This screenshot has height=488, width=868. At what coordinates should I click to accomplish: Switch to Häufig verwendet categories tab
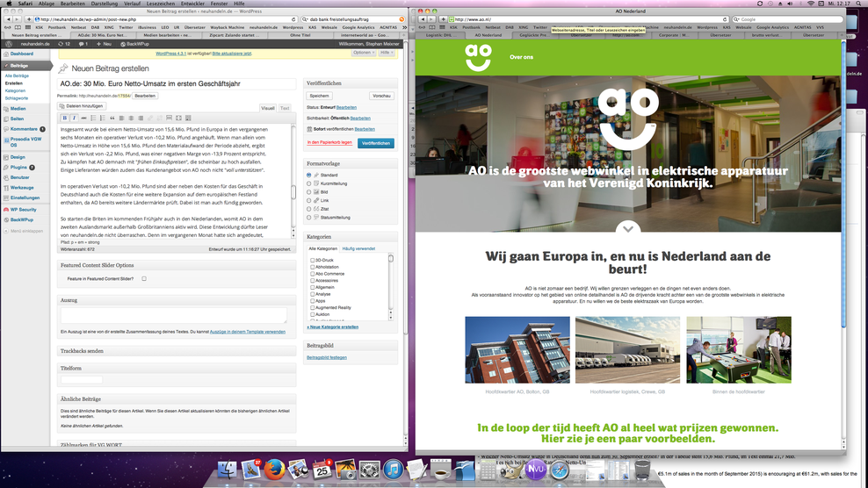(x=358, y=248)
